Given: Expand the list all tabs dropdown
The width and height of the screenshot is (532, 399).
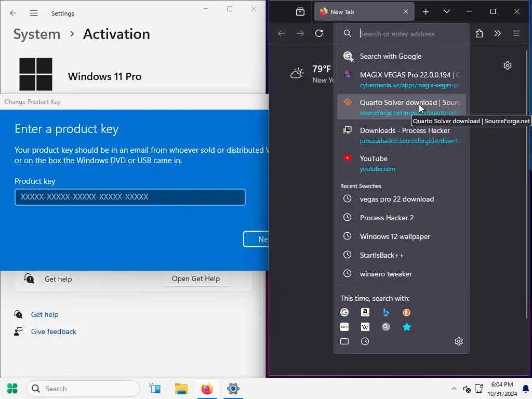Looking at the screenshot, I should [x=447, y=12].
